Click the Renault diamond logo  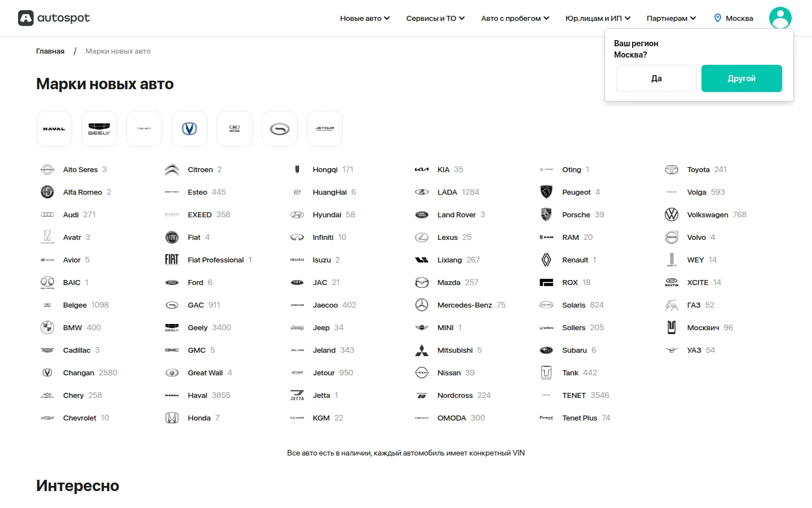(x=546, y=260)
